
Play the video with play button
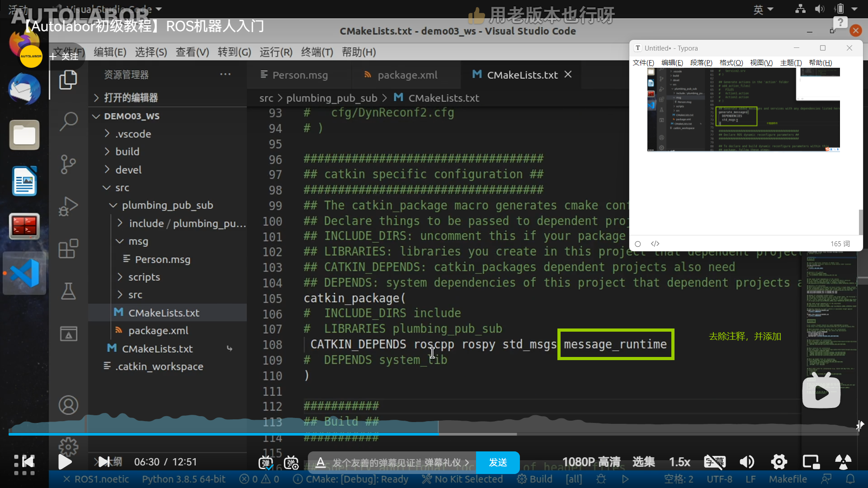[x=65, y=462]
